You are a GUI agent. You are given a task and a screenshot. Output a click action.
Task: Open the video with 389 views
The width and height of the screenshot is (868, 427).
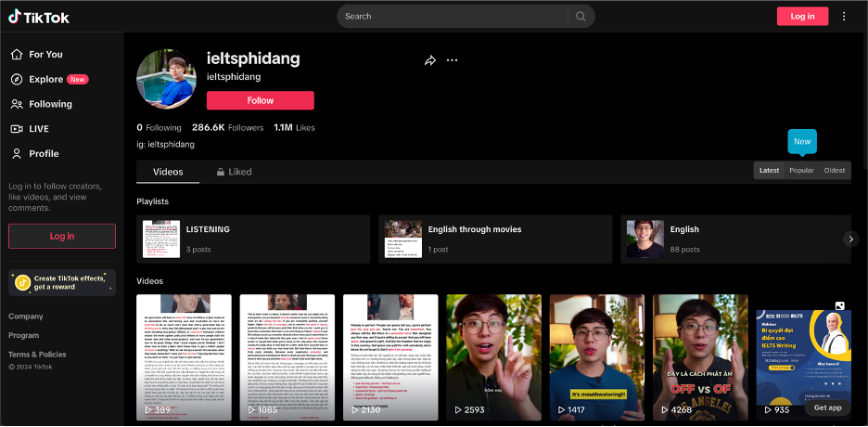coord(184,357)
